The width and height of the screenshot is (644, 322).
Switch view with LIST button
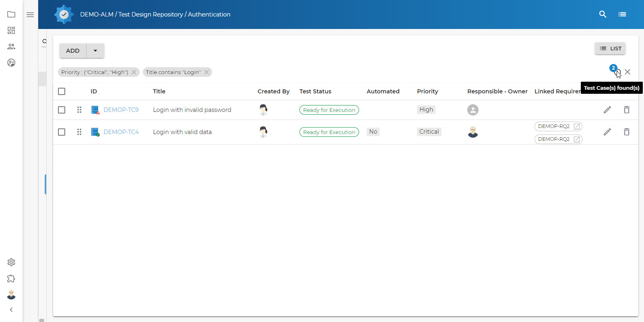tap(610, 48)
